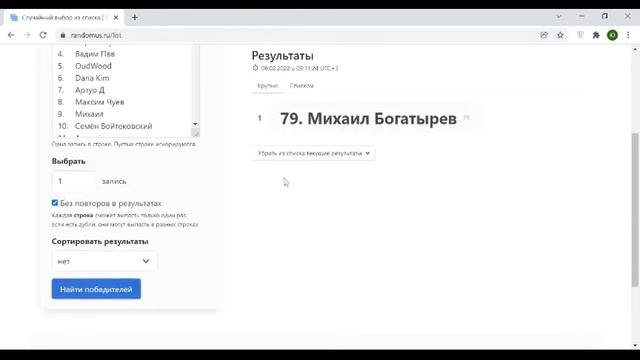Image resolution: width=640 pixels, height=360 pixels.
Task: Click the browser forward arrow
Action: click(27, 35)
